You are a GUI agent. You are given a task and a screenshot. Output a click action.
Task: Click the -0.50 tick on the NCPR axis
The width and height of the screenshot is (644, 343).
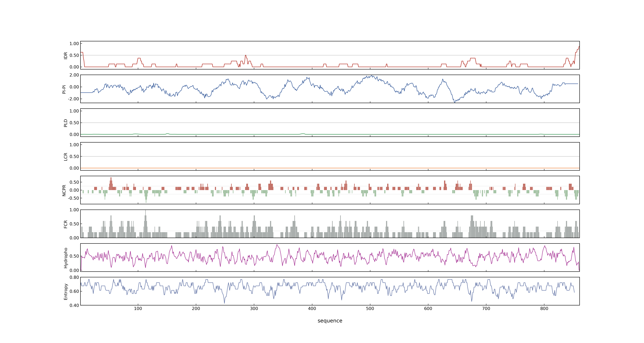point(73,198)
